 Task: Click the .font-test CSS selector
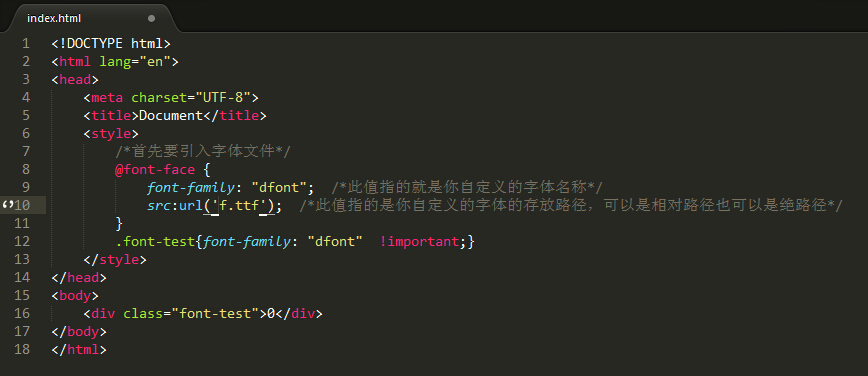point(154,241)
